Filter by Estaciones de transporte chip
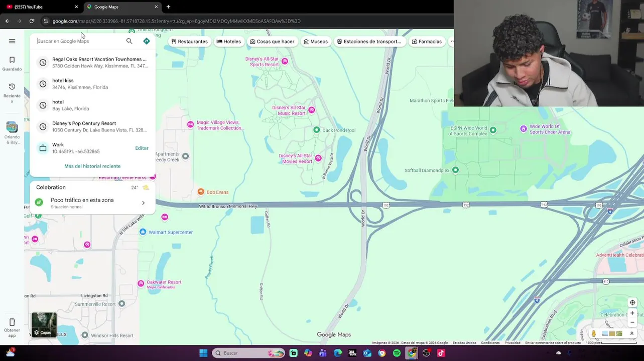 [369, 42]
